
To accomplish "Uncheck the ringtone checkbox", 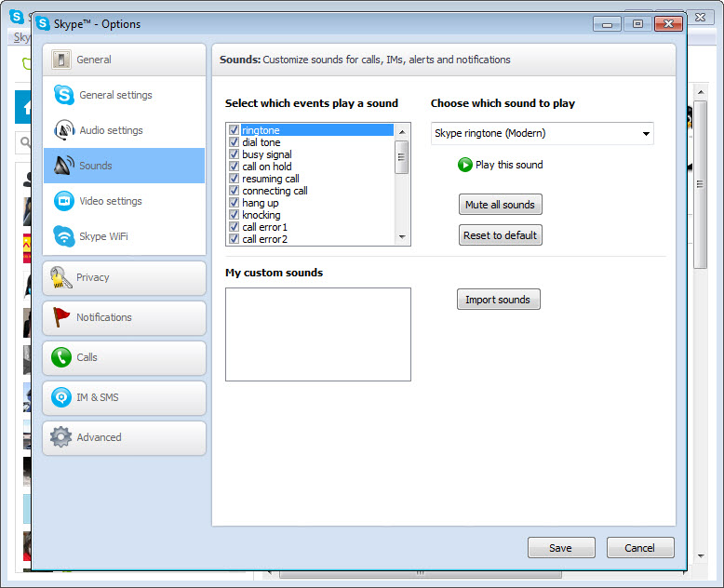I will (235, 129).
